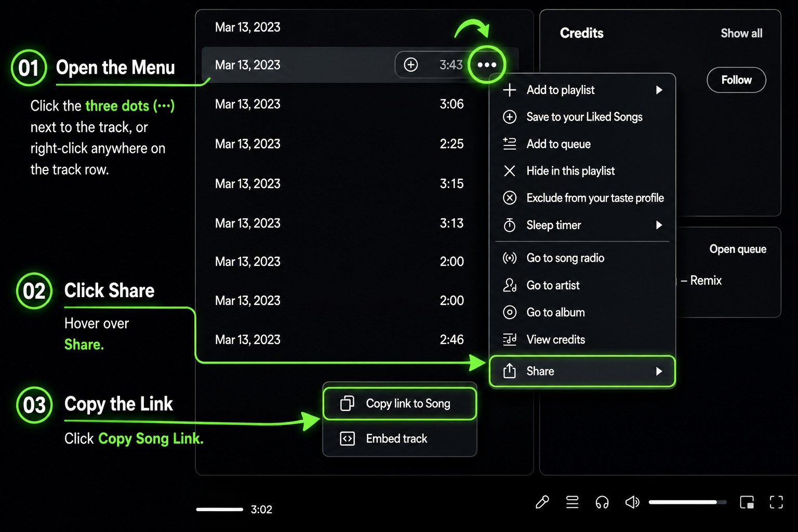
Task: Select Exclude from your taste profile
Action: pos(582,198)
